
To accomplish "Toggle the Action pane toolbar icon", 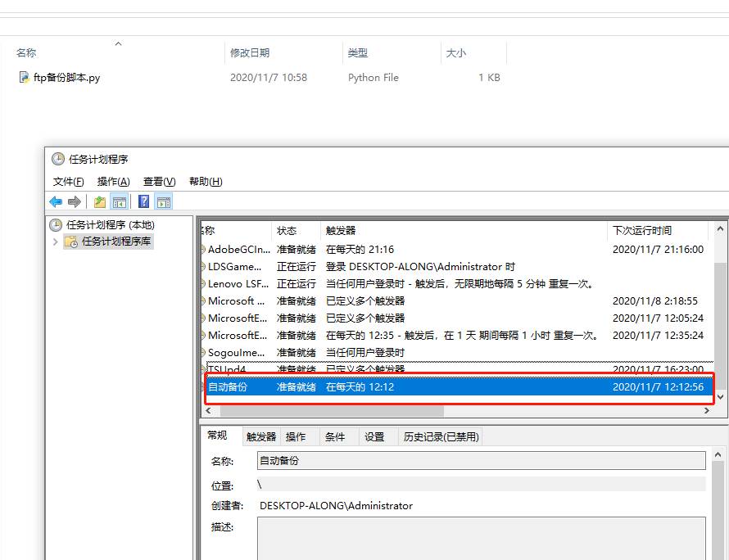I will click(164, 201).
